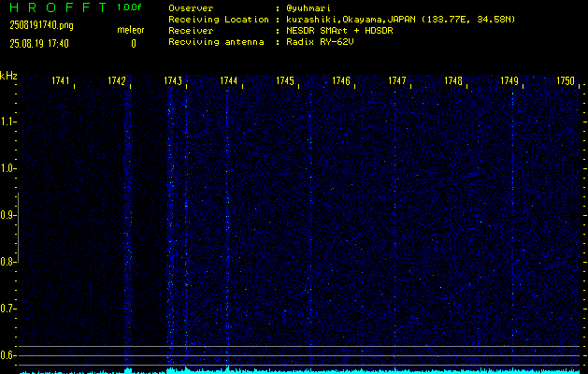Click the 0.7 kHz axis label
The width and height of the screenshot is (588, 374).
click(x=7, y=309)
